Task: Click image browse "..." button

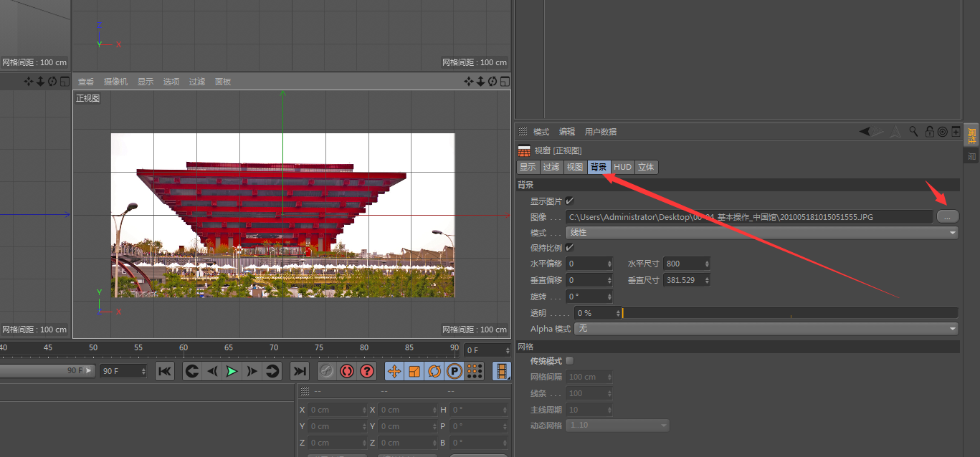Action: (947, 216)
